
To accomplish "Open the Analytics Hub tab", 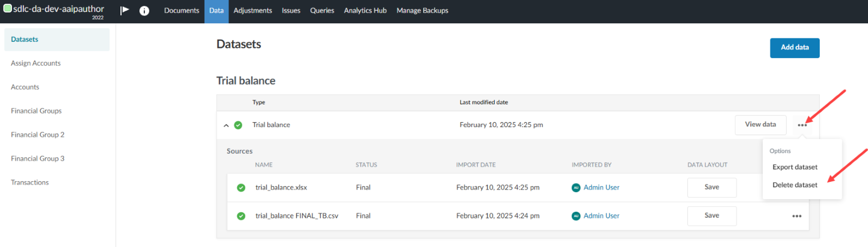I will pos(365,10).
